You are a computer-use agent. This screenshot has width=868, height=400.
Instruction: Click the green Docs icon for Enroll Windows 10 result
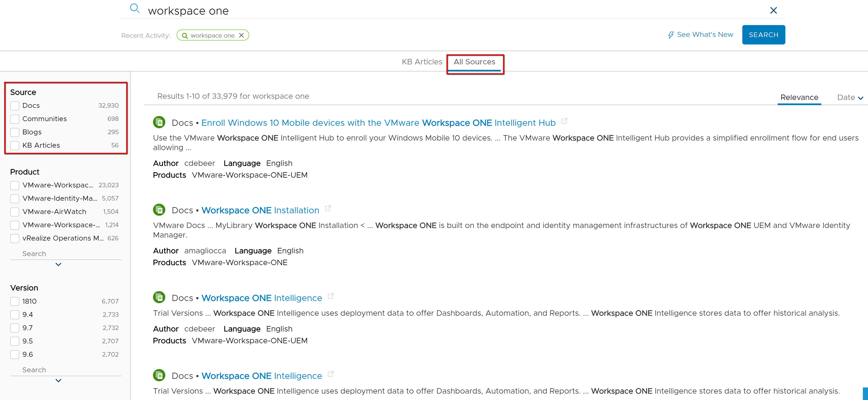tap(159, 122)
